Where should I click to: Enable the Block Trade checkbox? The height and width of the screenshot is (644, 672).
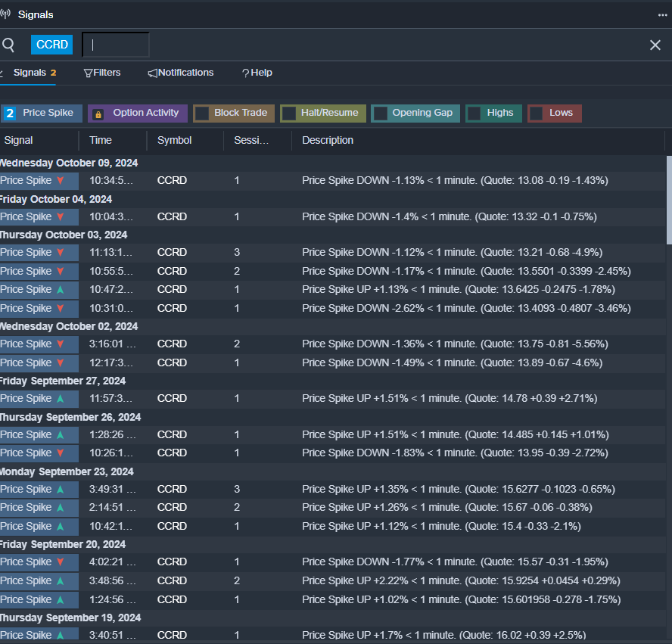202,114
